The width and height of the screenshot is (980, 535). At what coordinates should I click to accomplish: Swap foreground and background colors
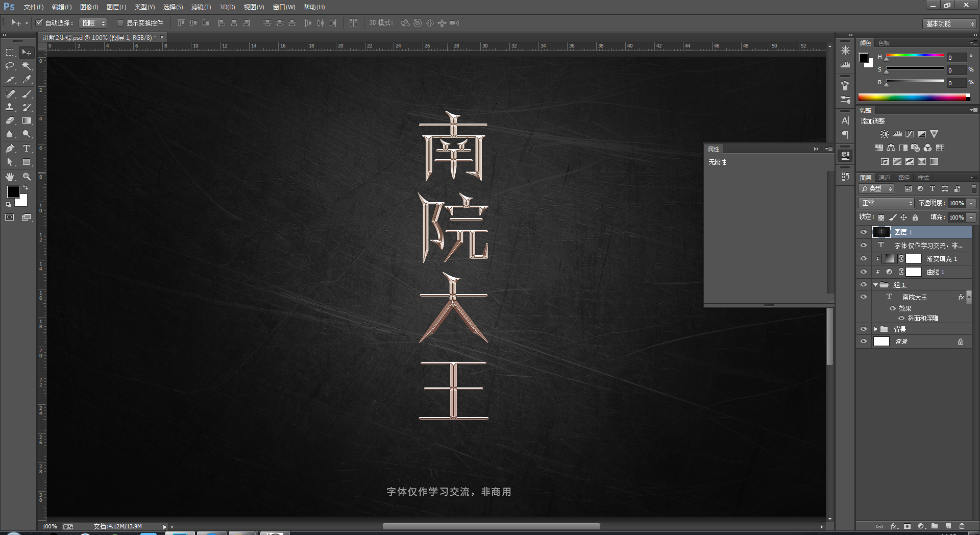coord(26,188)
